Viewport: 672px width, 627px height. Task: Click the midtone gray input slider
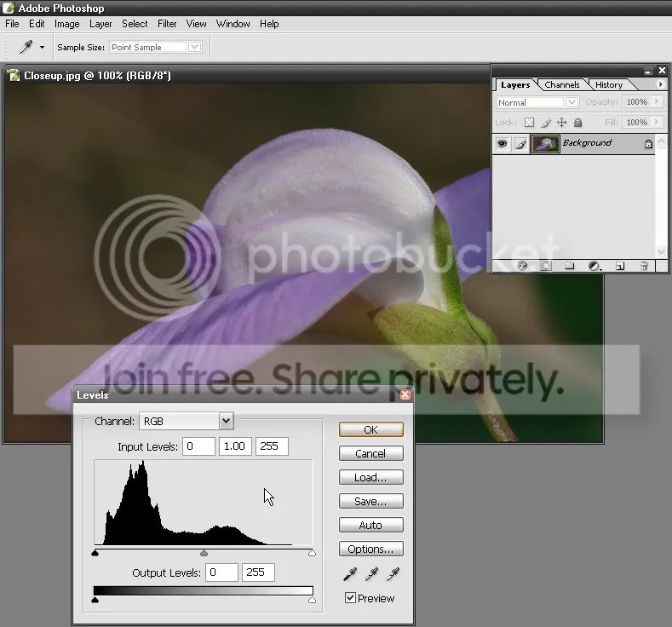click(x=204, y=553)
